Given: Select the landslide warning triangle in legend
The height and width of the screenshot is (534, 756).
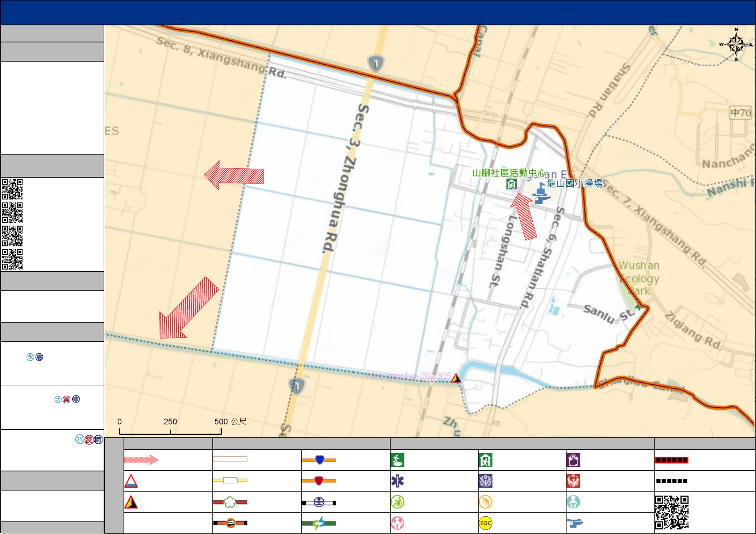Looking at the screenshot, I should (131, 502).
